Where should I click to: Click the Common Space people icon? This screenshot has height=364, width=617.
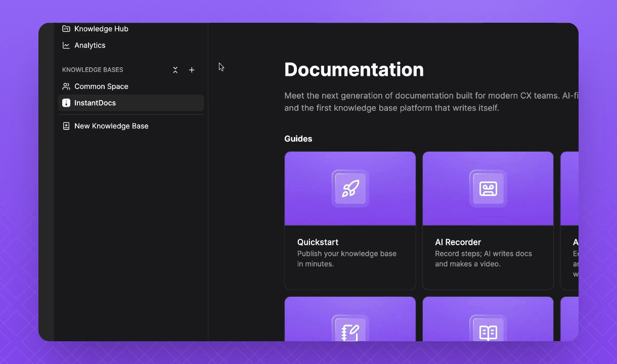tap(66, 86)
